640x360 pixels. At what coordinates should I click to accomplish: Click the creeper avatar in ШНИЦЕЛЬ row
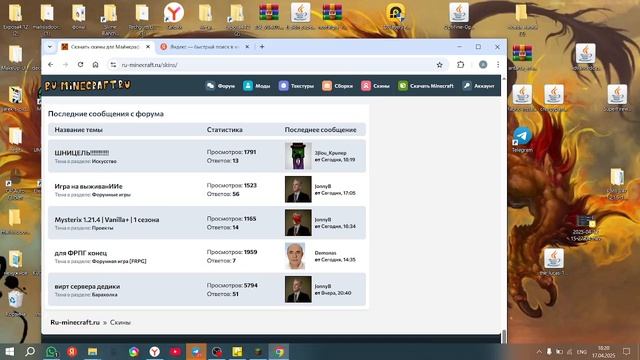(298, 156)
